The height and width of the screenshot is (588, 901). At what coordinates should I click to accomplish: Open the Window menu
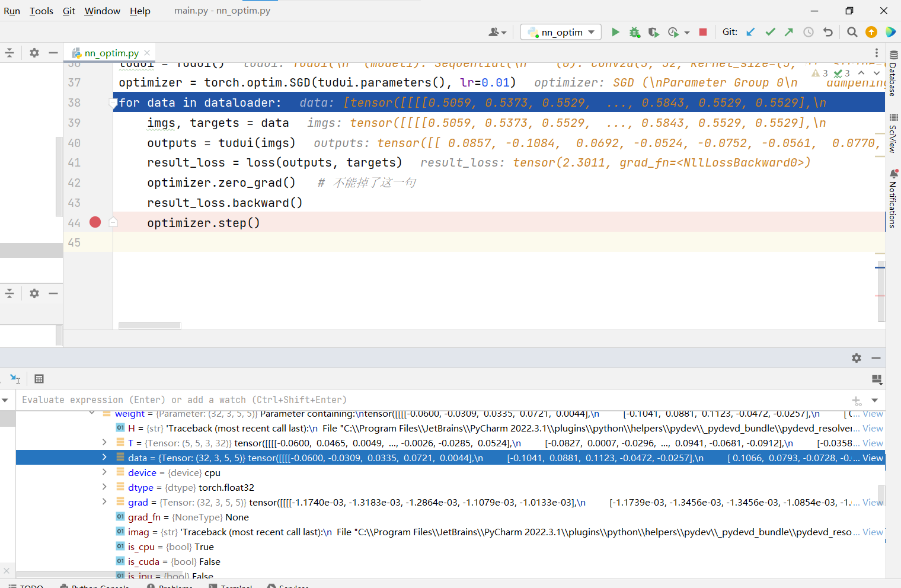point(102,11)
